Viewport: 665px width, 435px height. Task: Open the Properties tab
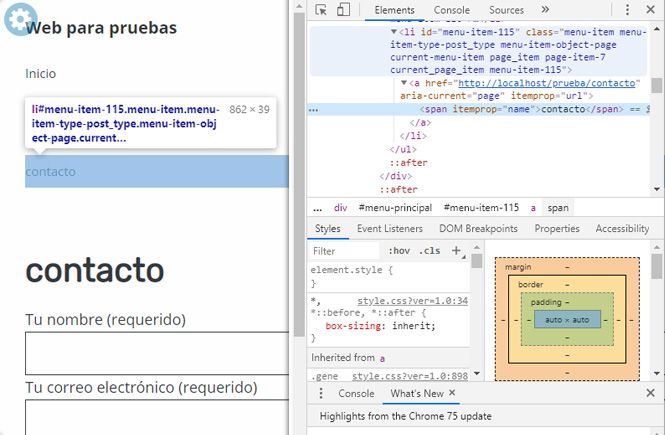coord(557,229)
